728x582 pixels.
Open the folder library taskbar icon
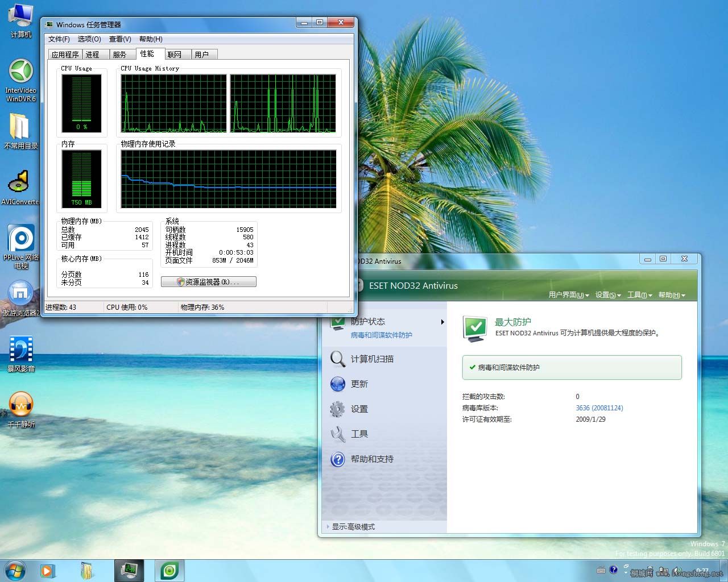[86, 571]
